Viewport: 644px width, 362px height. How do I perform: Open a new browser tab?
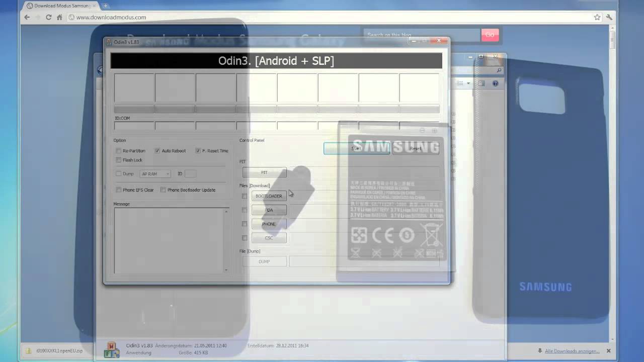pos(106,6)
